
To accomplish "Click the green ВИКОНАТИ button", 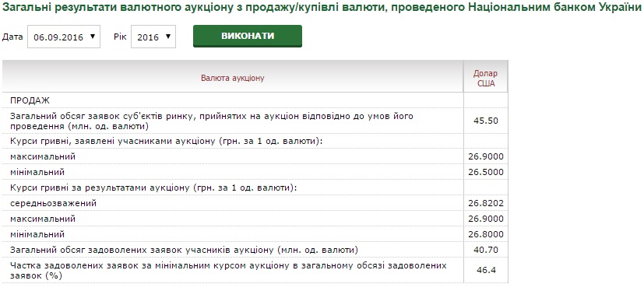I will click(x=248, y=36).
